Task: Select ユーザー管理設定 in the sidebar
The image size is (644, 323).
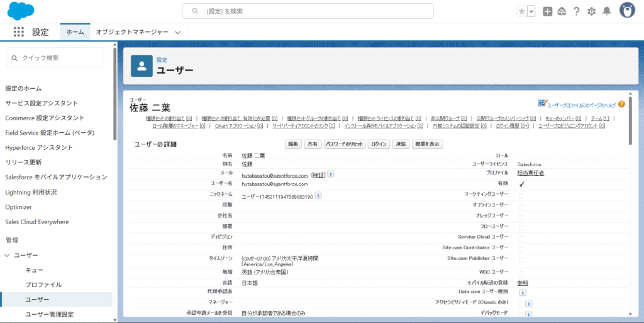Action: 49,314
